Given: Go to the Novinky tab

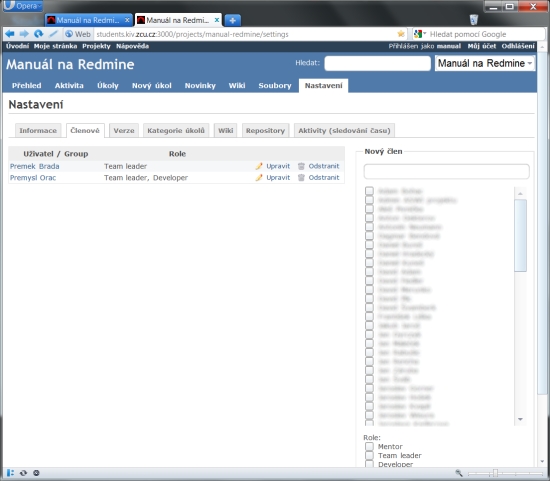Looking at the screenshot, I should (200, 86).
